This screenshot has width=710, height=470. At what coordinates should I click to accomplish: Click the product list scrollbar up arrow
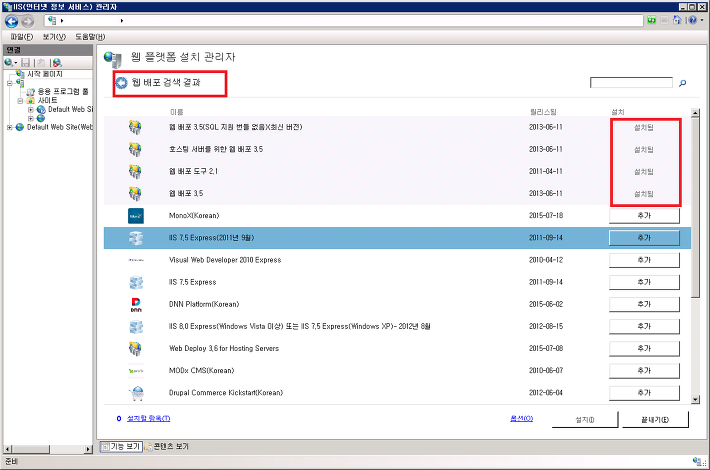(695, 112)
